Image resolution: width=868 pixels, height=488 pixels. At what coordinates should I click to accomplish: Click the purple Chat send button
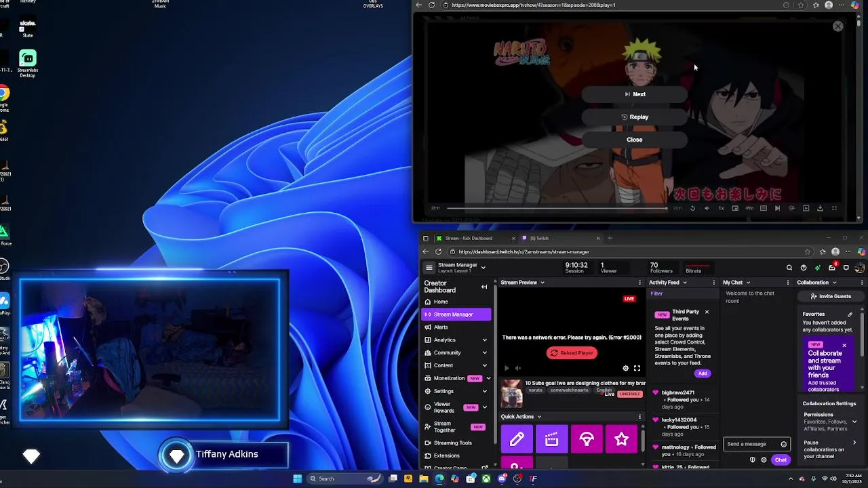781,460
